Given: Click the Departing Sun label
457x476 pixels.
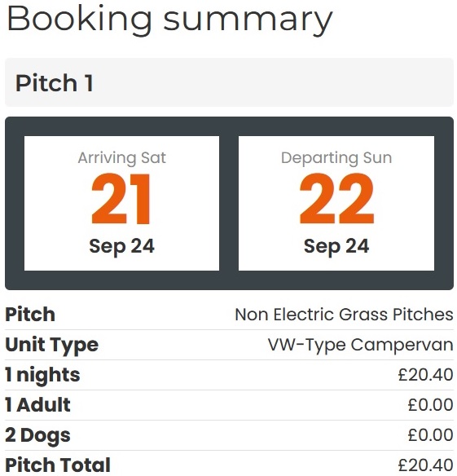Looking at the screenshot, I should (x=336, y=158).
